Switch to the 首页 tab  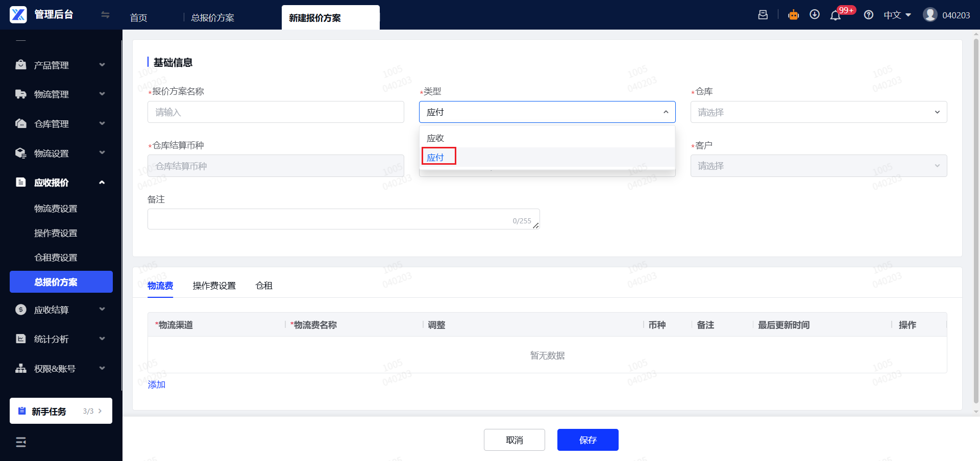(139, 18)
